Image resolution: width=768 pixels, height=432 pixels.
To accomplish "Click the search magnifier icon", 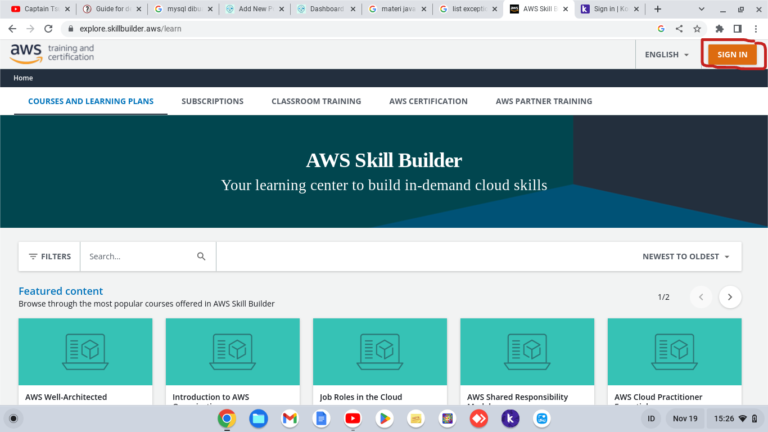I will coord(201,256).
